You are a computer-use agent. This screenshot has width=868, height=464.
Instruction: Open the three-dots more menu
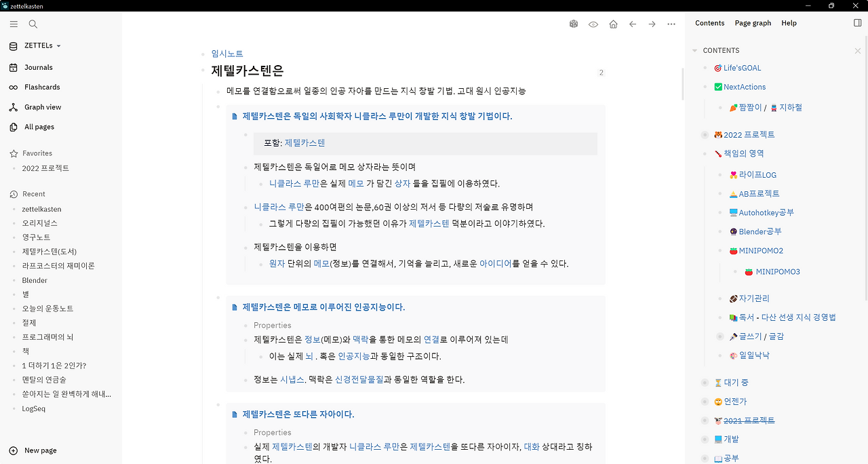coord(671,24)
